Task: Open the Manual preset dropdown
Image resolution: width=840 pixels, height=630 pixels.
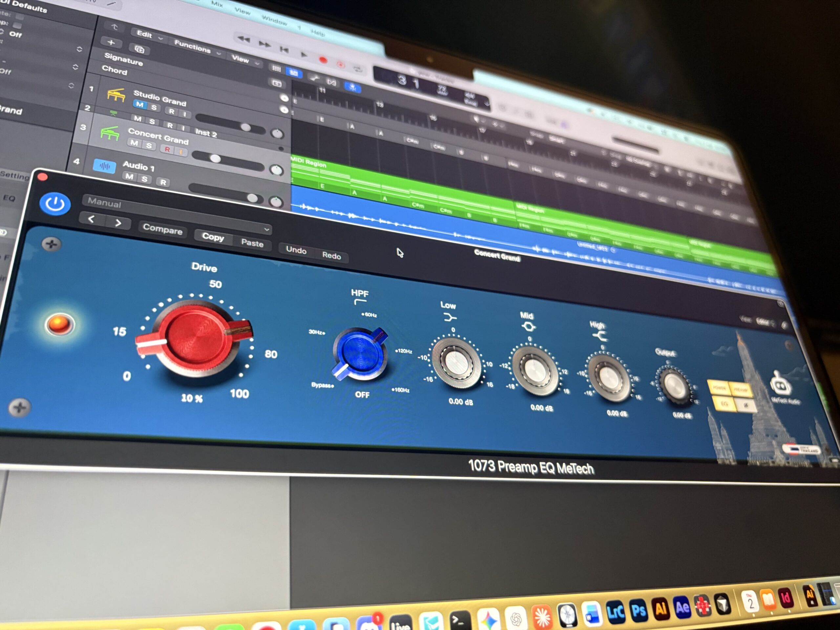Action: [x=177, y=215]
